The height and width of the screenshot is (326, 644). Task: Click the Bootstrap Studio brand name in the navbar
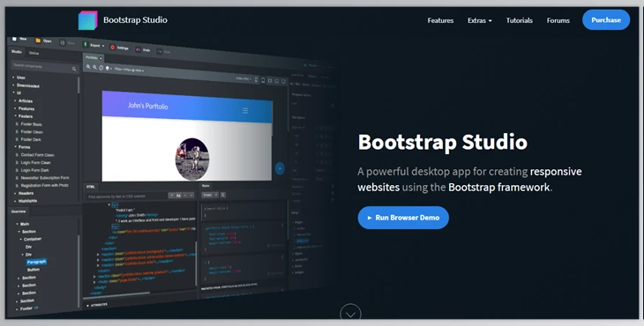(x=135, y=19)
